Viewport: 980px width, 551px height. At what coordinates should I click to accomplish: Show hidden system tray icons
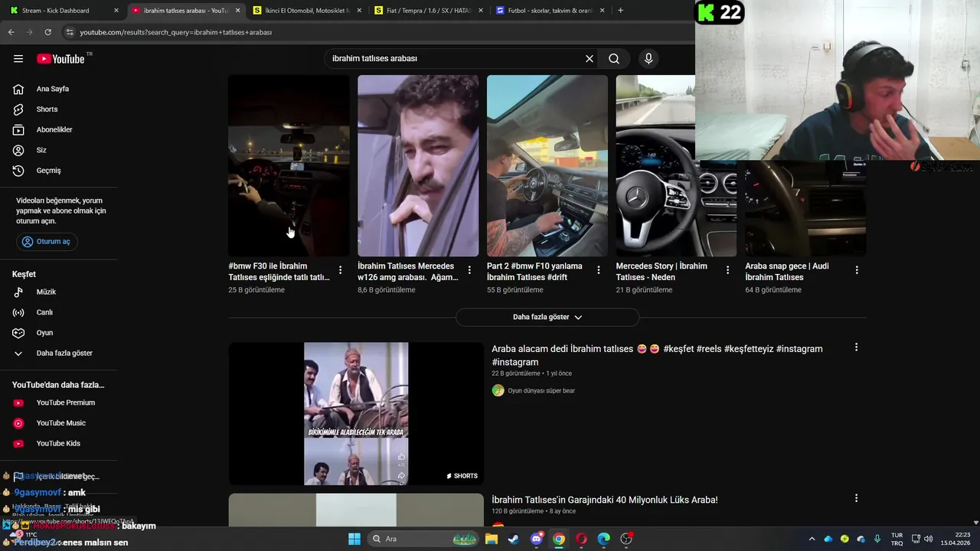coord(812,539)
